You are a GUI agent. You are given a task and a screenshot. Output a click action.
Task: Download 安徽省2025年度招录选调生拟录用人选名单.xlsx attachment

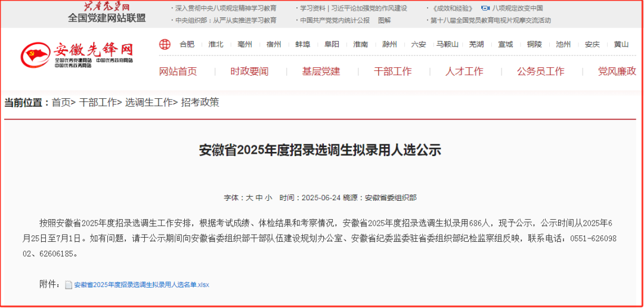click(142, 285)
